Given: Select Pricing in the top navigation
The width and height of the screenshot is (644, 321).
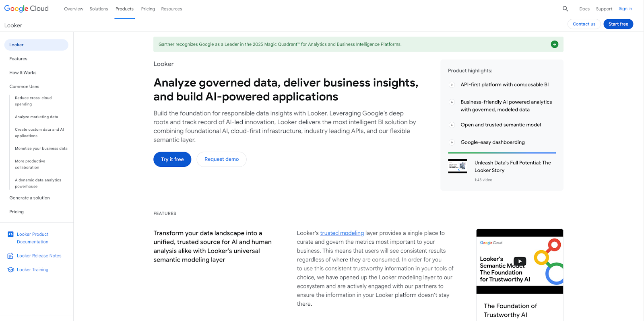Looking at the screenshot, I should point(148,9).
